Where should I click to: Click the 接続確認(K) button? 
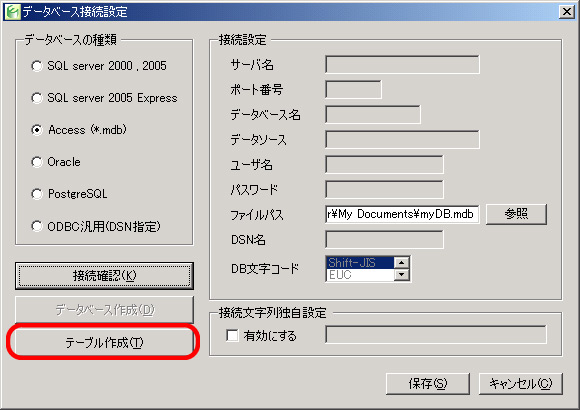(x=104, y=276)
